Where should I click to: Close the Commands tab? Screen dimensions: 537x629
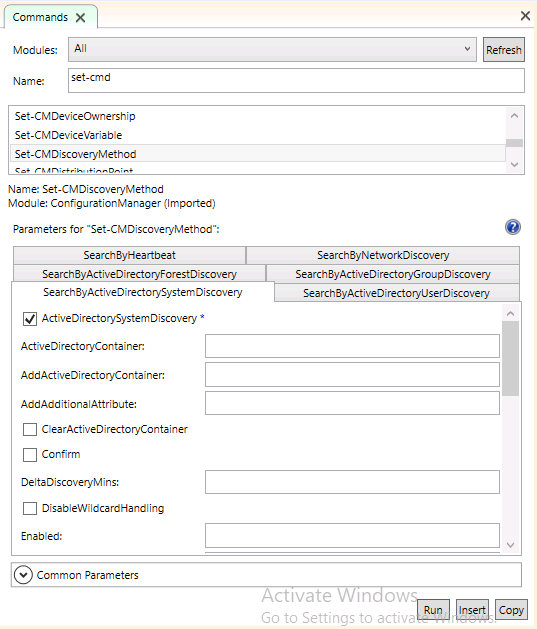(81, 18)
